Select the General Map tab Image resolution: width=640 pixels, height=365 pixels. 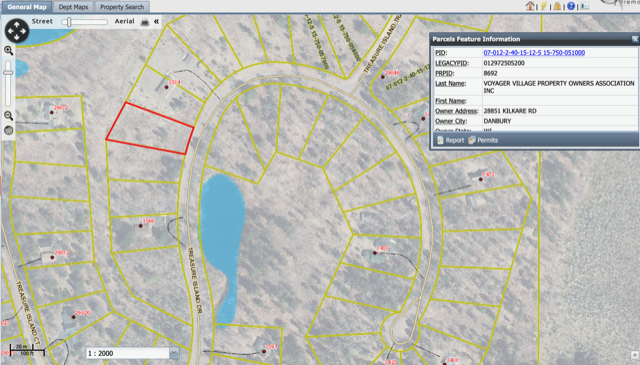click(27, 7)
